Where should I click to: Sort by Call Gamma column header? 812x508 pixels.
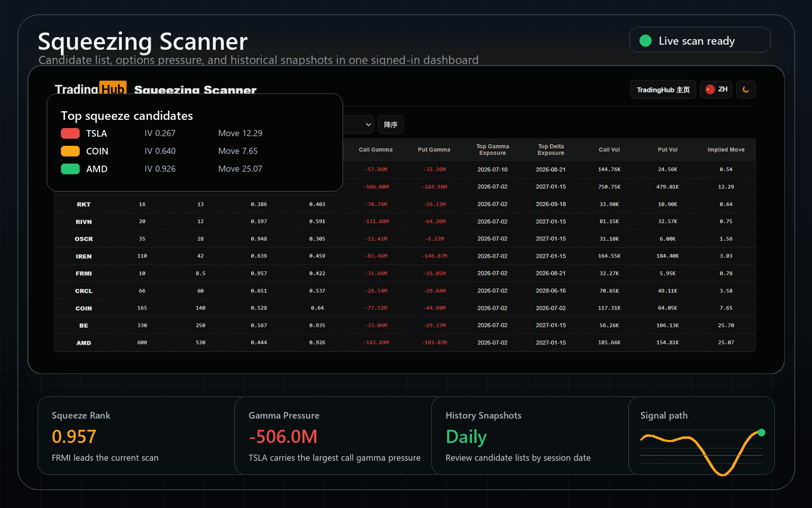376,150
